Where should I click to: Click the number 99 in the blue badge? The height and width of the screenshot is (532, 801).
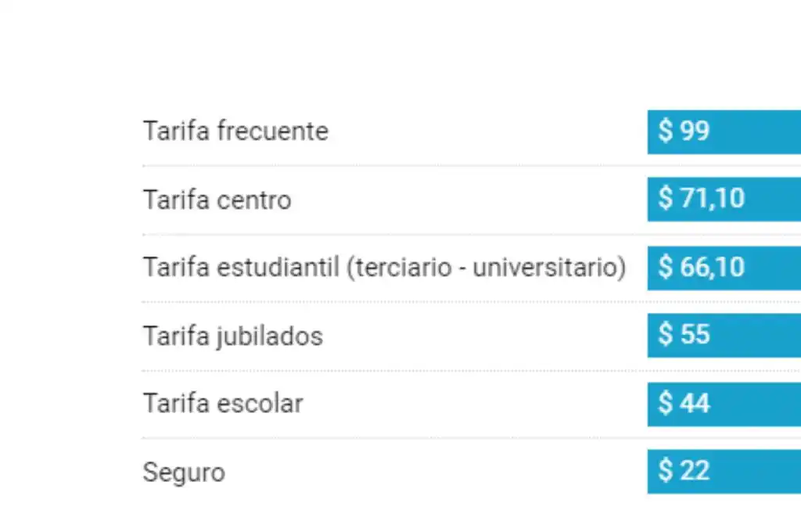(x=695, y=131)
